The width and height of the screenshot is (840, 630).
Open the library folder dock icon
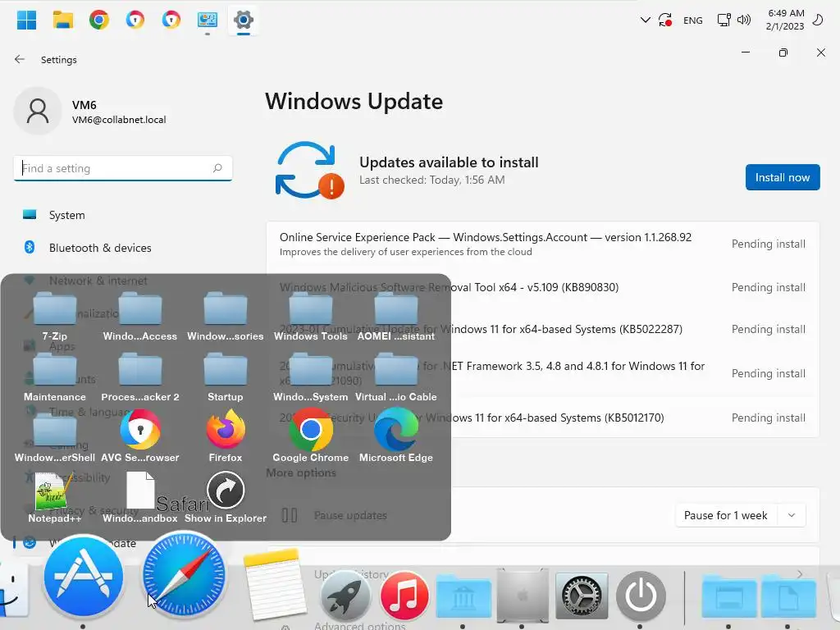[x=463, y=596]
